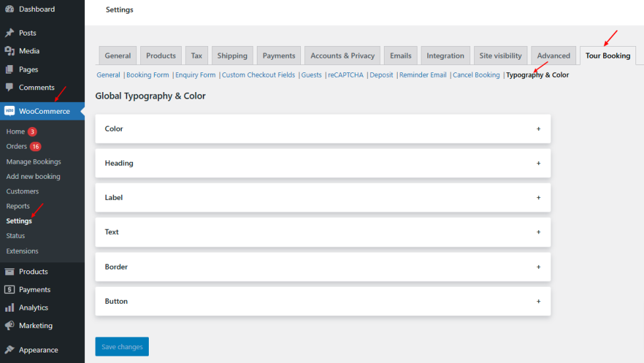
Task: Click the Products box icon
Action: [x=9, y=272]
